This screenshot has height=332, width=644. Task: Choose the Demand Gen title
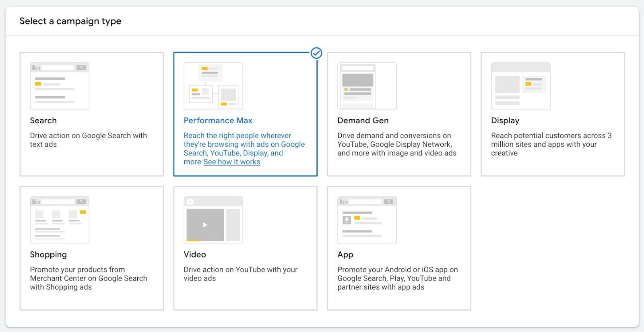(363, 120)
